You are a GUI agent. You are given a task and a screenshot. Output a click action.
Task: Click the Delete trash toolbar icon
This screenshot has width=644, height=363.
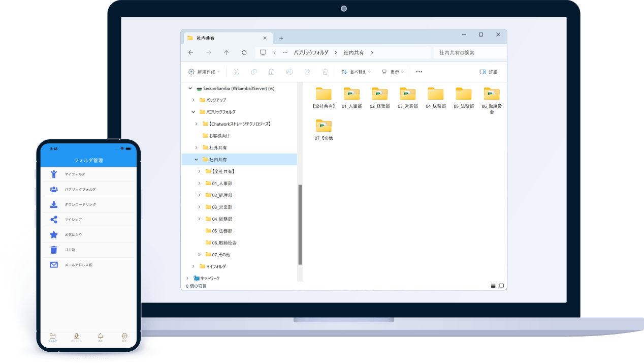tap(325, 72)
